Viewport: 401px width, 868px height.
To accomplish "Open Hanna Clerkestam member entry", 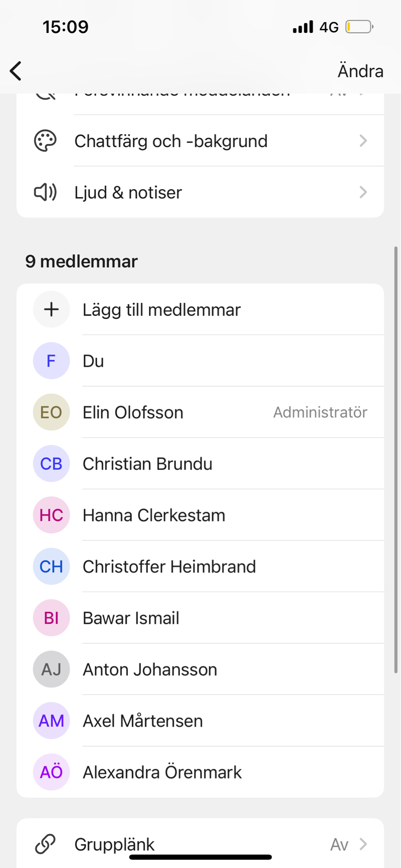I will pyautogui.click(x=154, y=516).
